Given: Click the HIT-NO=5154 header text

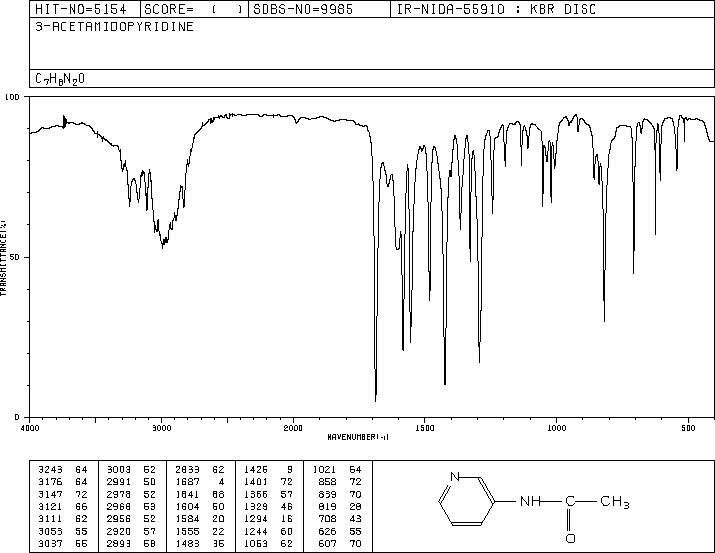Looking at the screenshot, I should 81,9.
